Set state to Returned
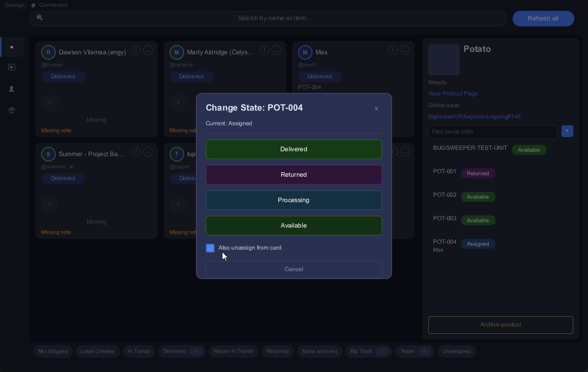Screen dimensions: 588x372 point(294,175)
